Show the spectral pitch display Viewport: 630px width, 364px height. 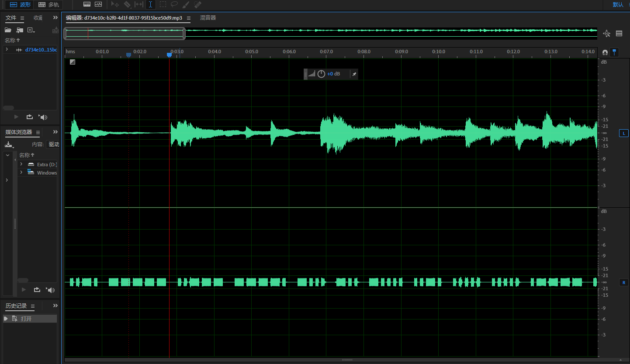click(98, 4)
